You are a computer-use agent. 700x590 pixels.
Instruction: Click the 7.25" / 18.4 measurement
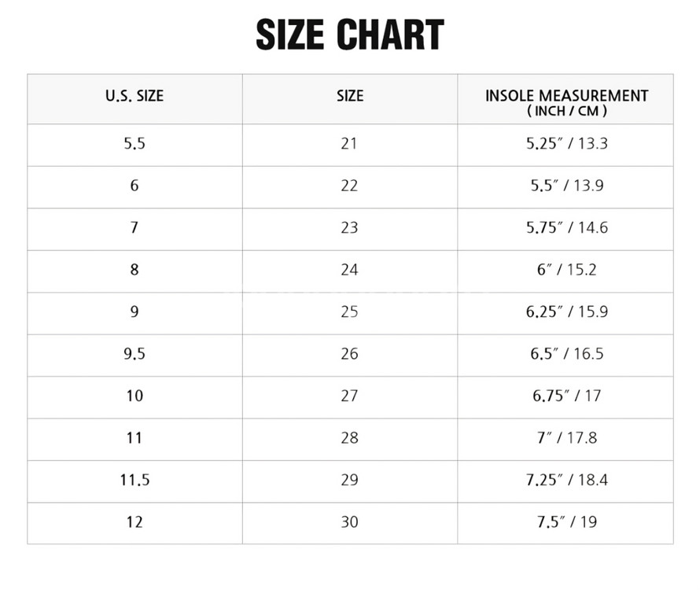(566, 480)
